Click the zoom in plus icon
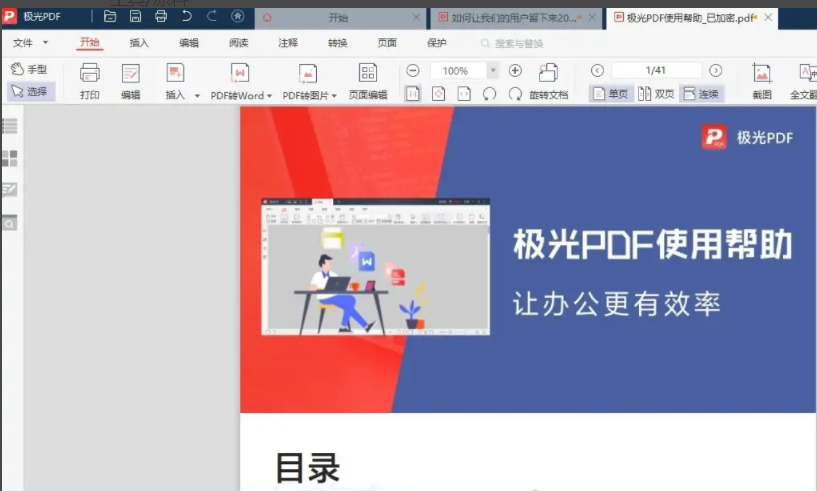The width and height of the screenshot is (817, 491). coord(515,70)
